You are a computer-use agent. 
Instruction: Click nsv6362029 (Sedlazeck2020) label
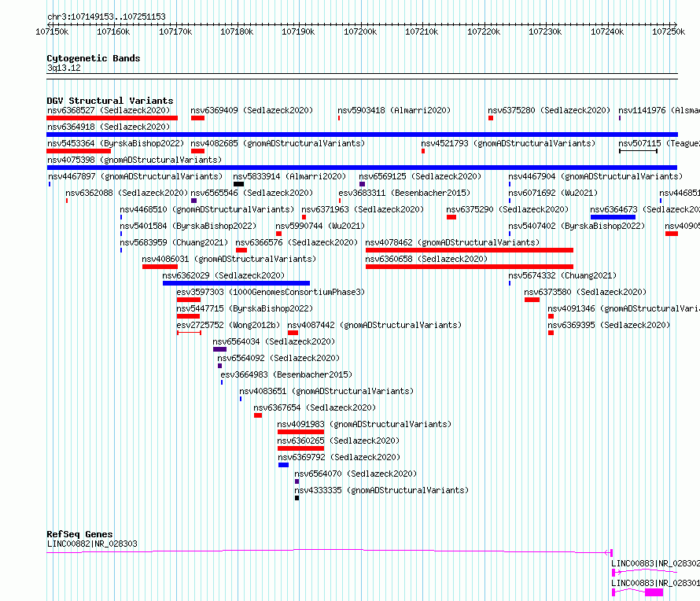[x=223, y=275]
